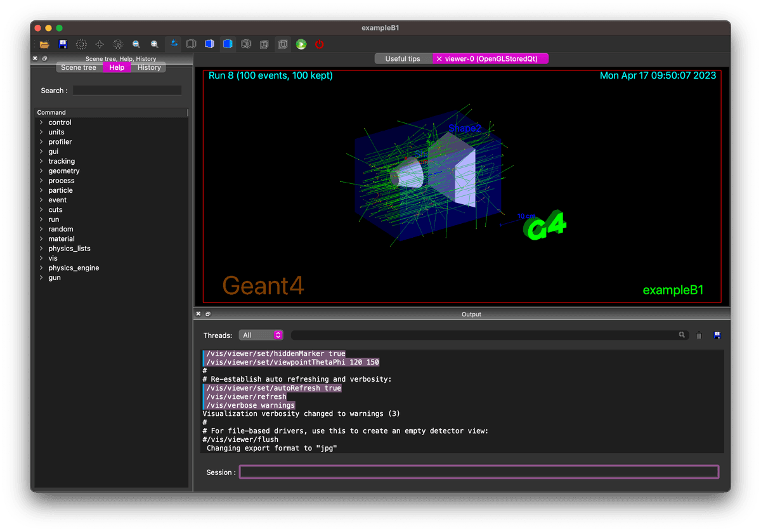Click the zoom in magnifier icon
761x532 pixels.
[155, 44]
